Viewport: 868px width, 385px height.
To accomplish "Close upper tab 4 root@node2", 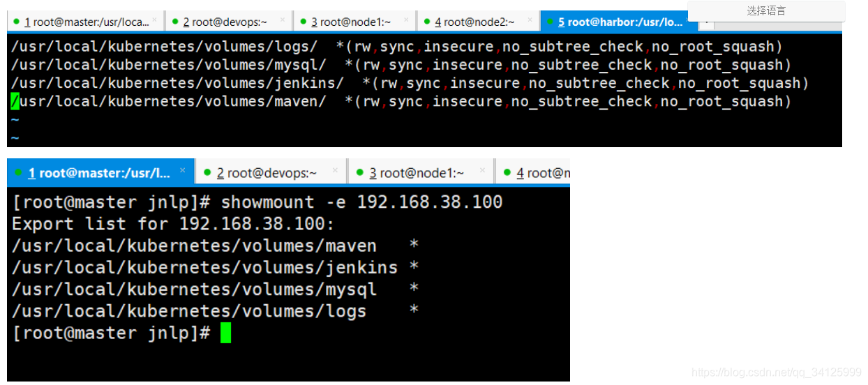I will (530, 20).
